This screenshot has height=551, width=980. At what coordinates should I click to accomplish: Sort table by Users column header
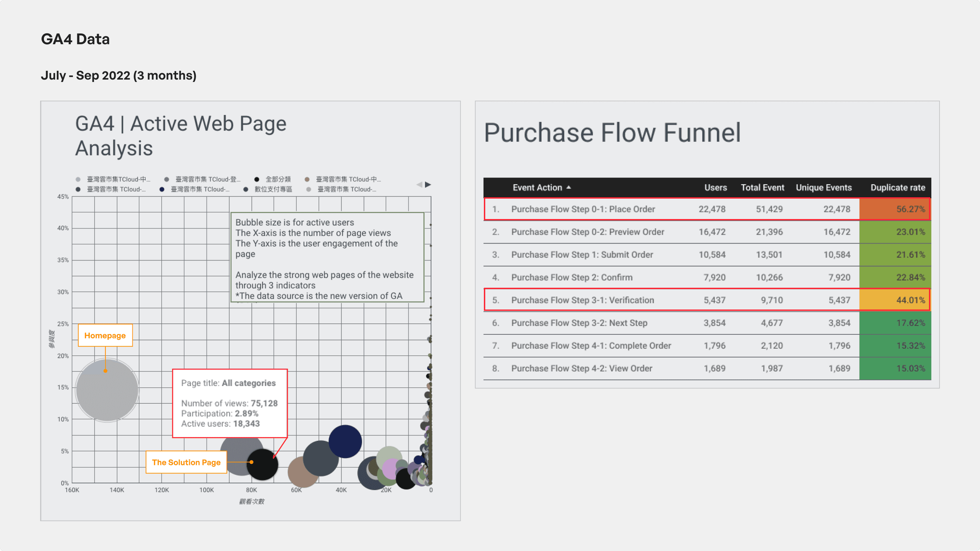pyautogui.click(x=715, y=187)
